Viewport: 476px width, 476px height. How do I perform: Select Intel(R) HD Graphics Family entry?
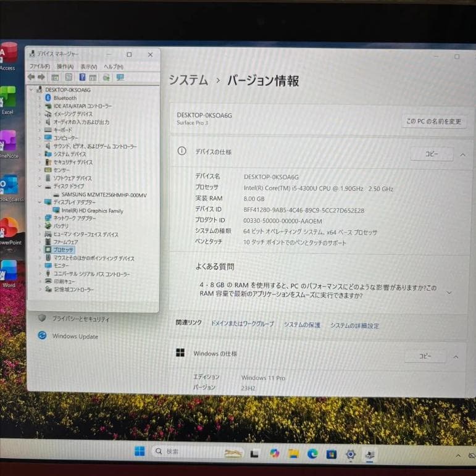(x=93, y=211)
